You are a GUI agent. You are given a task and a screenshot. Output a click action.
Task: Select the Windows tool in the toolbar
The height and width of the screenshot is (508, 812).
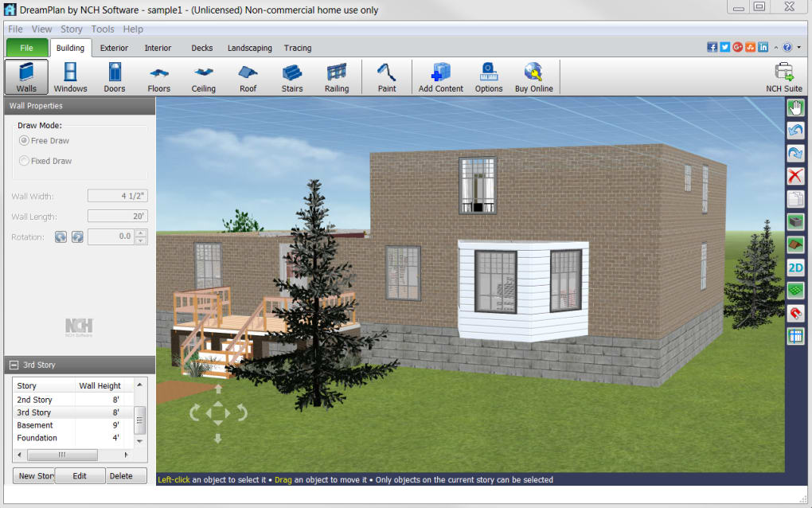[x=70, y=77]
